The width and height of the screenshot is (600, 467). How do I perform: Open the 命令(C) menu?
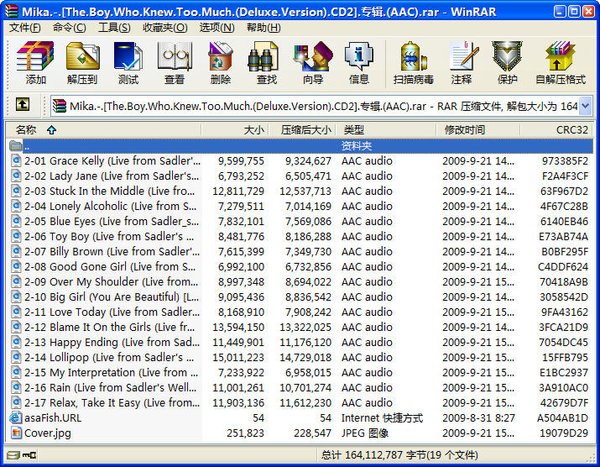[x=69, y=28]
